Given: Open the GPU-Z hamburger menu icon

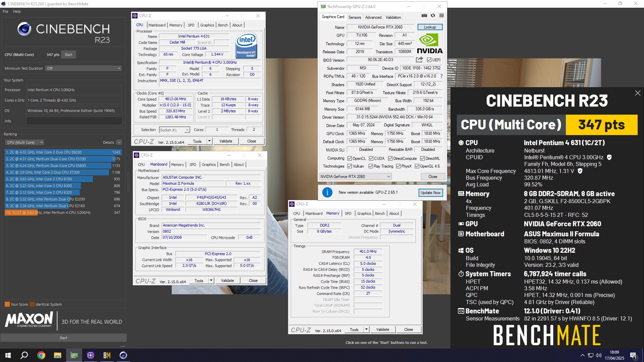Looking at the screenshot, I should tap(441, 15).
